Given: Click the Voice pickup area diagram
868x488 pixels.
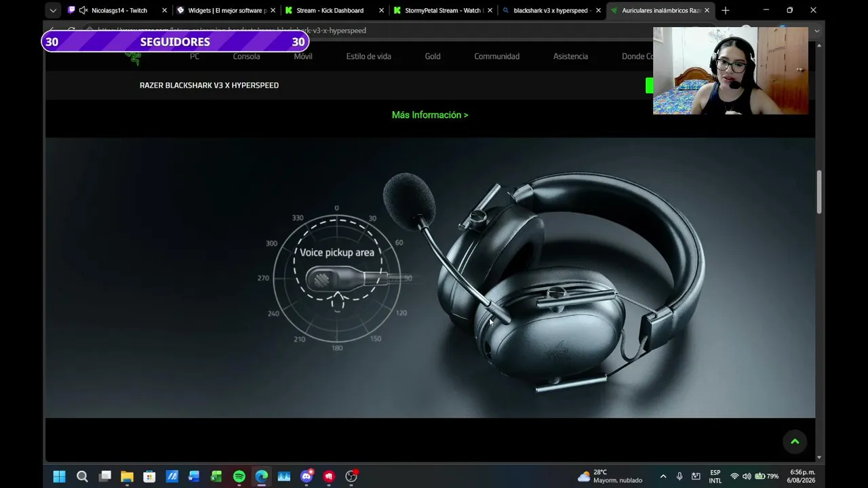Looking at the screenshot, I should pyautogui.click(x=337, y=279).
